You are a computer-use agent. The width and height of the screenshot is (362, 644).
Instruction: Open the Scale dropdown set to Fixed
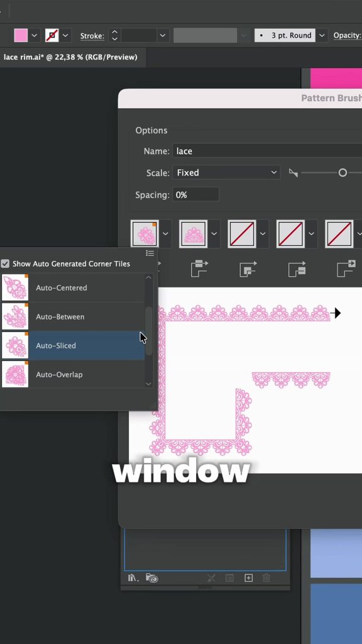(226, 173)
